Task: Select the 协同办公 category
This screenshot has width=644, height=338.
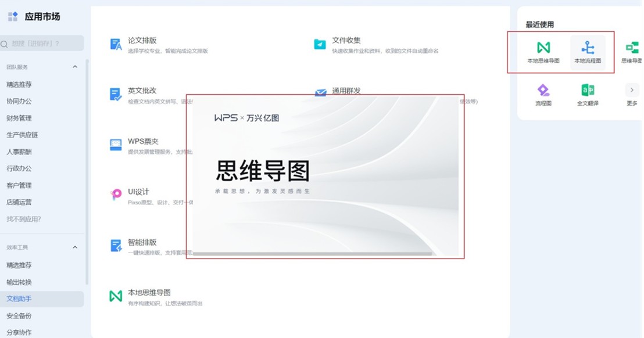Action: point(19,101)
